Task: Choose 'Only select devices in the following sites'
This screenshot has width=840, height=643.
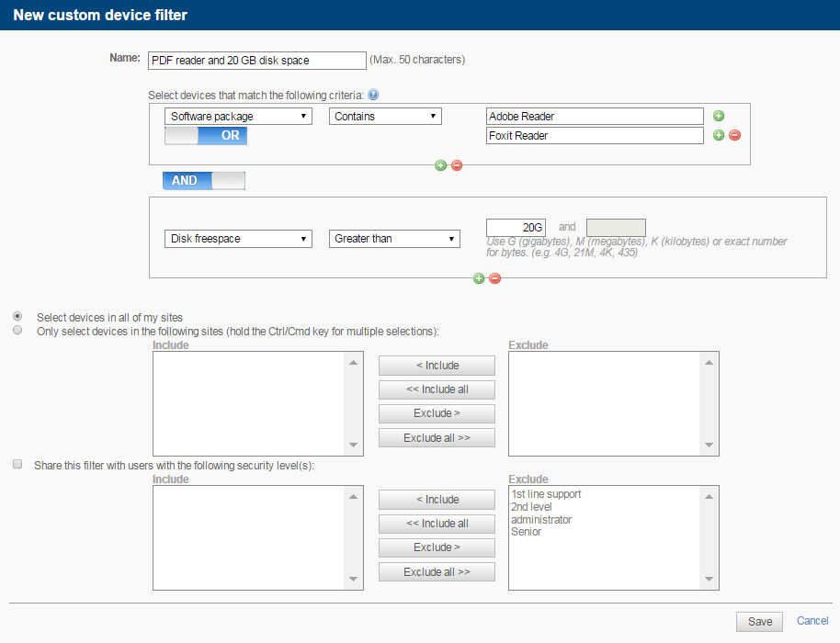Action: coord(17,331)
